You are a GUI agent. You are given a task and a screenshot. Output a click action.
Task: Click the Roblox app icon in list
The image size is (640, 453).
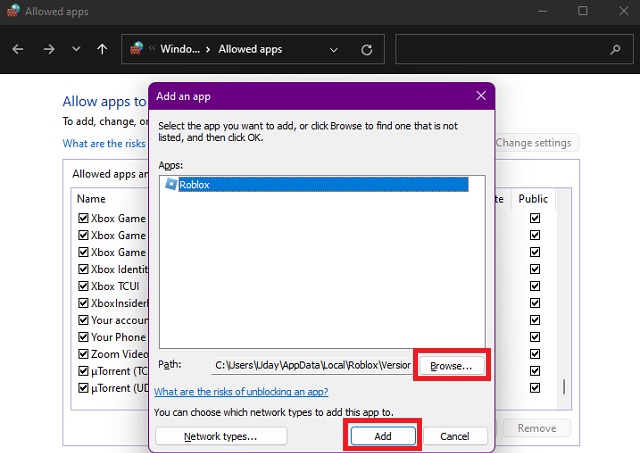[171, 184]
